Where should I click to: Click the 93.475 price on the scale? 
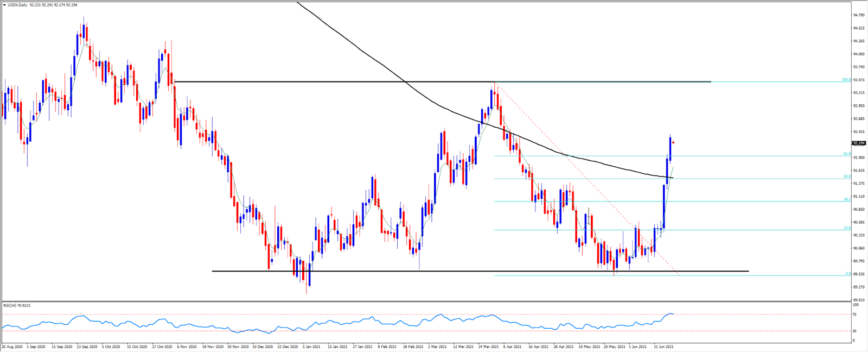point(859,80)
